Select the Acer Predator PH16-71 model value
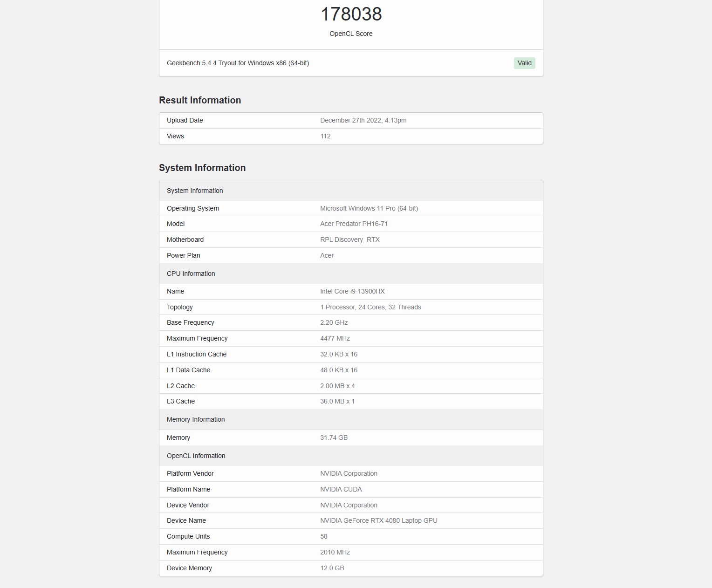Screen dimensions: 712x588 pyautogui.click(x=354, y=224)
